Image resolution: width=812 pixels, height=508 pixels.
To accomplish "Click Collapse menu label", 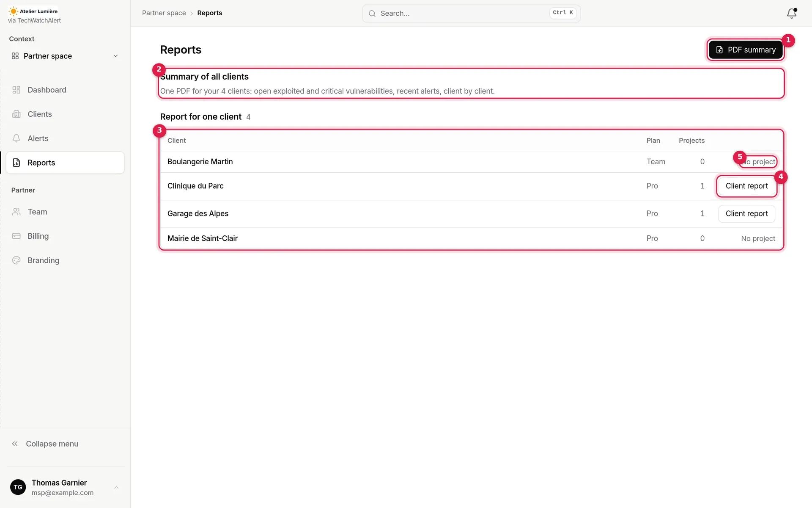I will pos(52,444).
